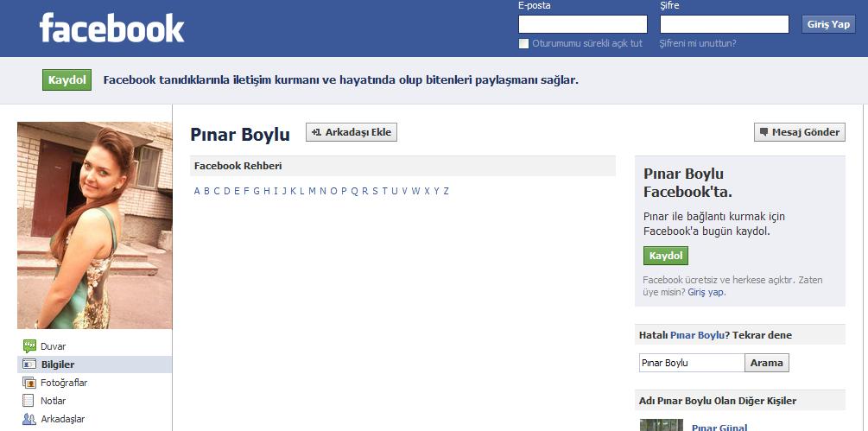
Task: Click the 'Facebook Rehberi' header text
Action: (x=238, y=166)
